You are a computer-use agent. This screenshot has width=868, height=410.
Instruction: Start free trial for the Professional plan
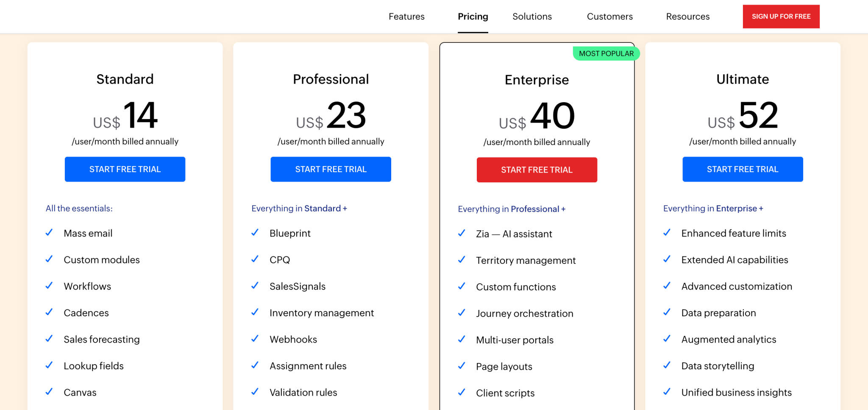(x=331, y=169)
